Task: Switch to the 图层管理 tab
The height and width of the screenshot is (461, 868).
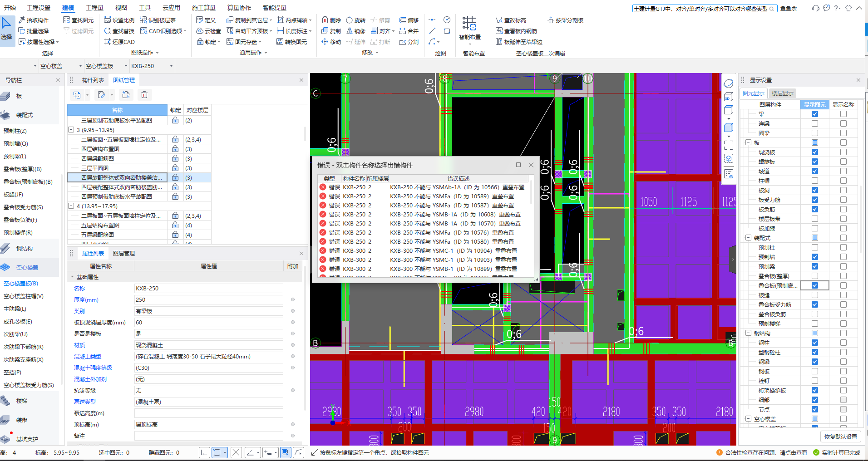Action: (x=124, y=253)
